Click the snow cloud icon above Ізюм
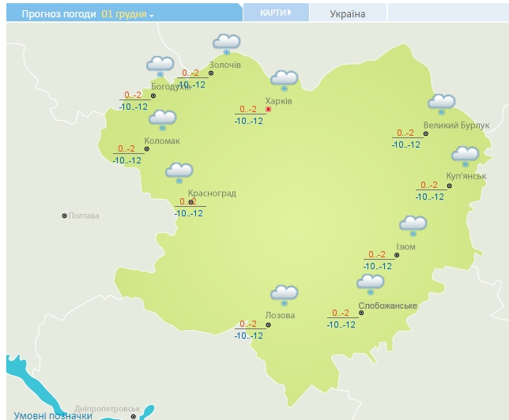 coord(413,227)
